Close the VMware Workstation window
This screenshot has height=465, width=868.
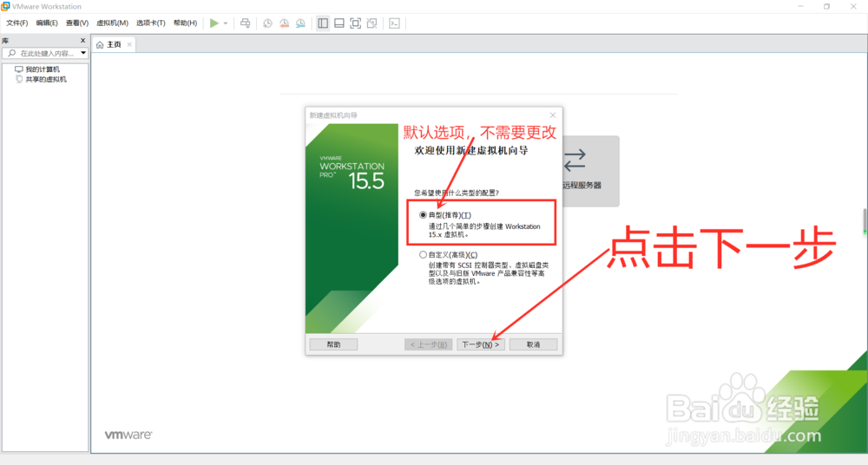coord(853,6)
